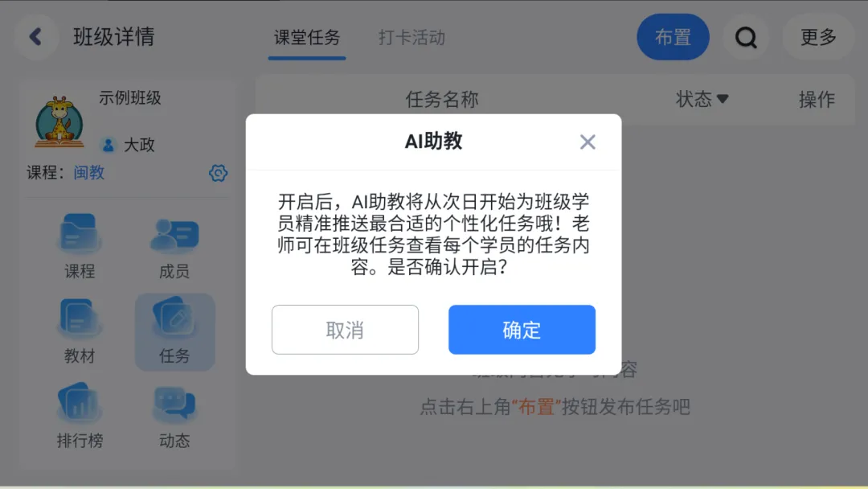Open the 更多 menu
Screen dimensions: 868x489
(x=818, y=37)
